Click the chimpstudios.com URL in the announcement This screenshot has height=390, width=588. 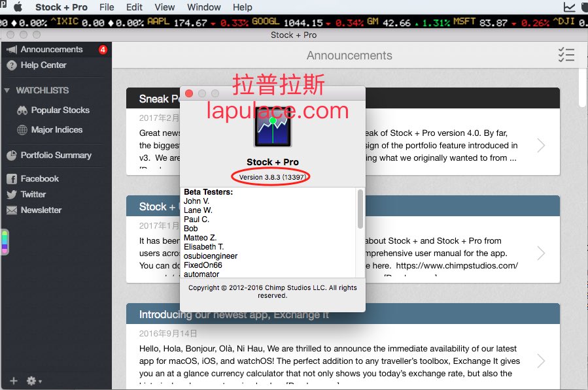tap(457, 266)
